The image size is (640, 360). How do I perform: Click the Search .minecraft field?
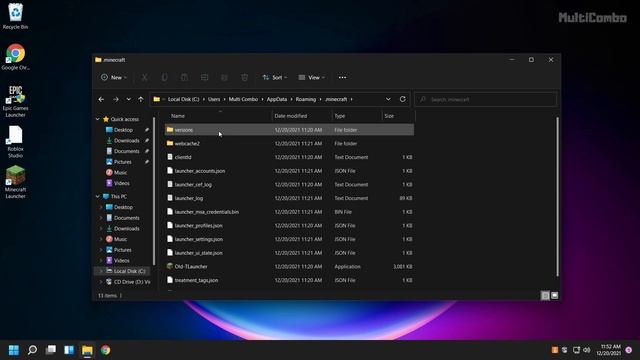click(x=486, y=99)
